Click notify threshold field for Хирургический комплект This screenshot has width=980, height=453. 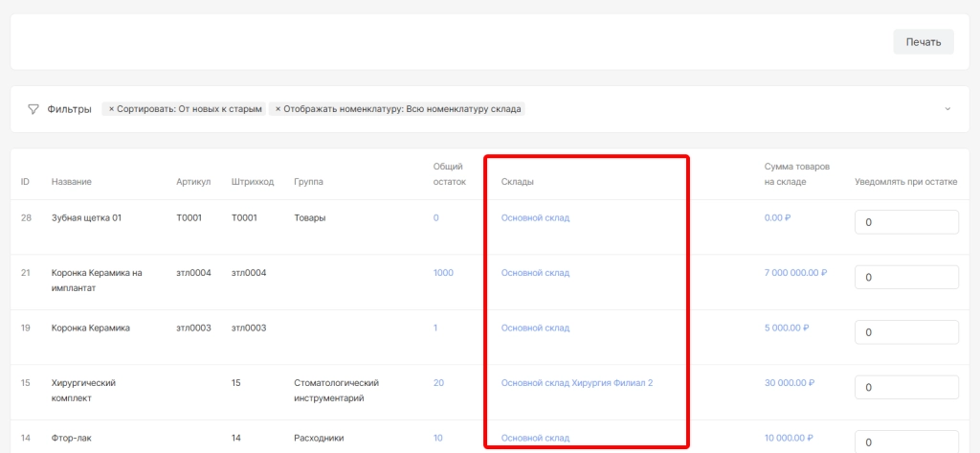click(905, 388)
